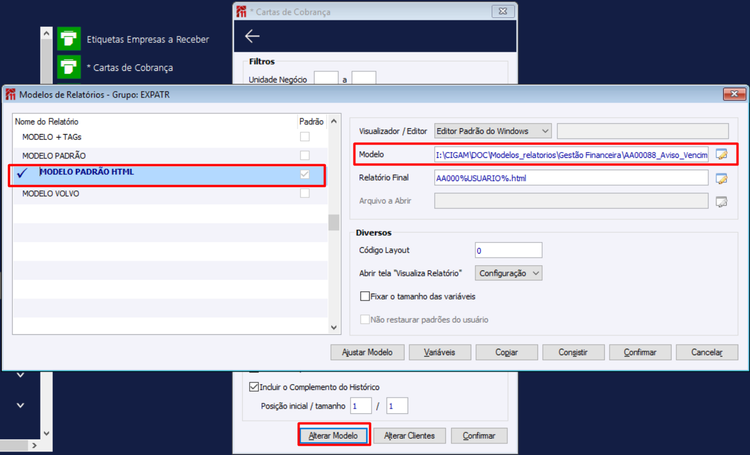Confirm in Modelos de Relatórios dialog

640,352
